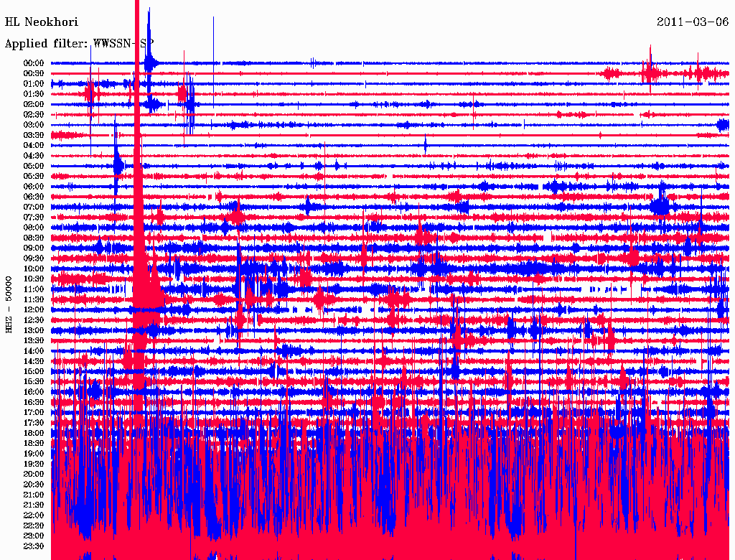Select the 12:30 time label
This screenshot has height=560, width=735.
(x=34, y=320)
